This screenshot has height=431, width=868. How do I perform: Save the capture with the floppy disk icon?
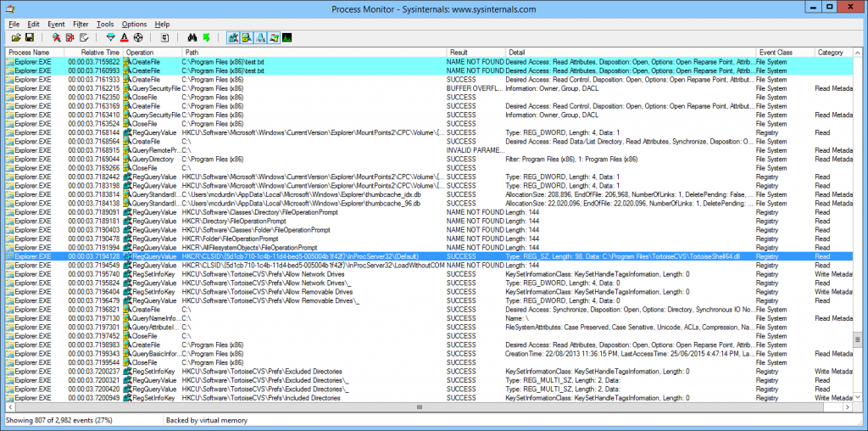tap(30, 37)
